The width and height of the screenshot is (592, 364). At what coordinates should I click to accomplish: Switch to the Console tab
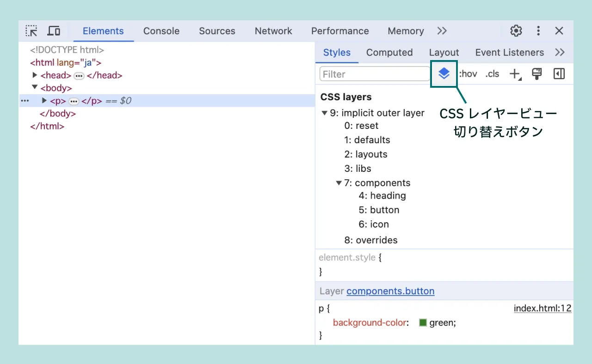[161, 30]
